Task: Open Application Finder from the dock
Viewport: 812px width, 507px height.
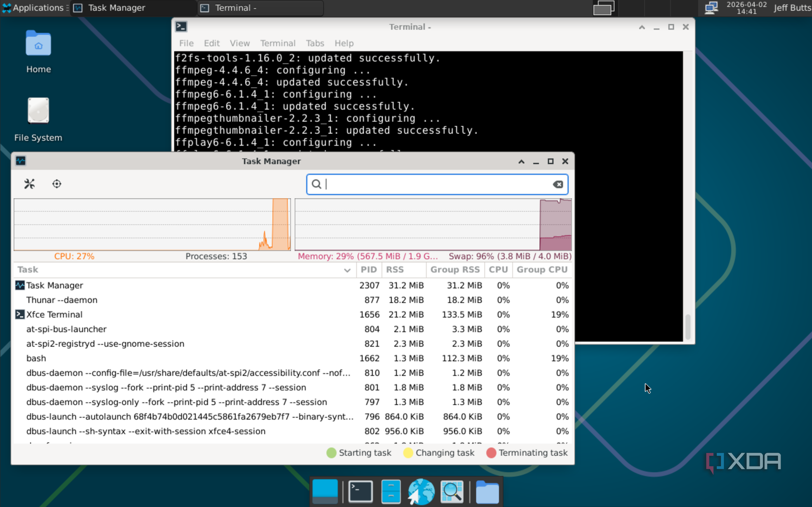Action: tap(452, 491)
